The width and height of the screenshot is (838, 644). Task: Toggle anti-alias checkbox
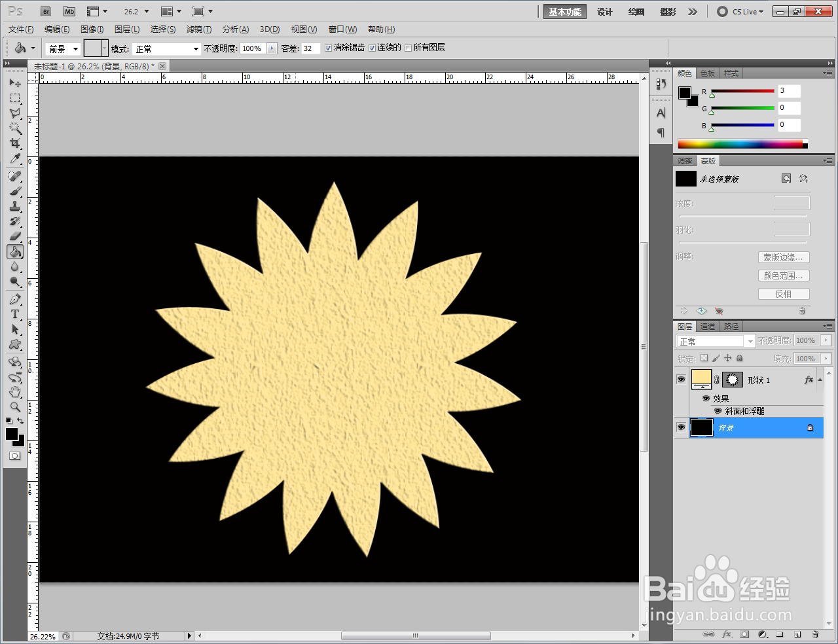[329, 48]
